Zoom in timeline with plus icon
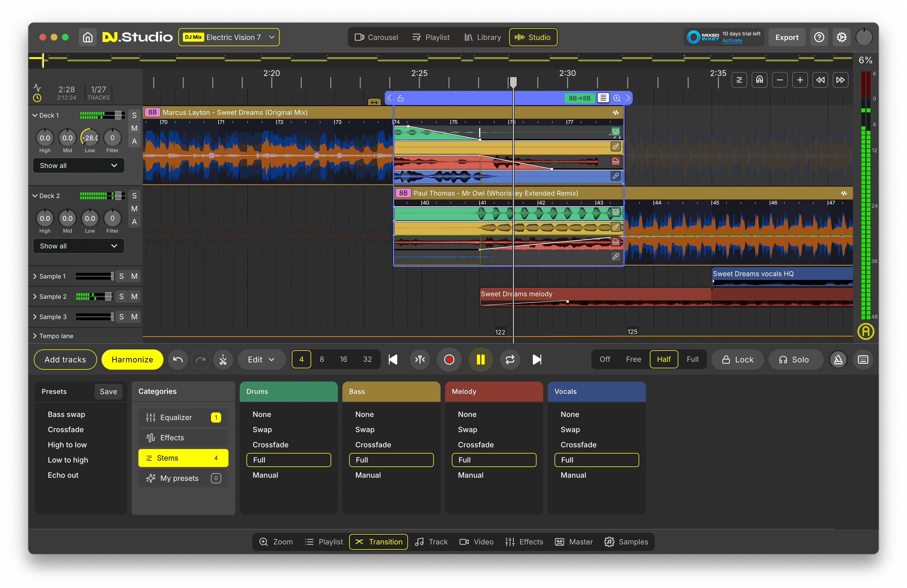This screenshot has height=588, width=907. [800, 80]
